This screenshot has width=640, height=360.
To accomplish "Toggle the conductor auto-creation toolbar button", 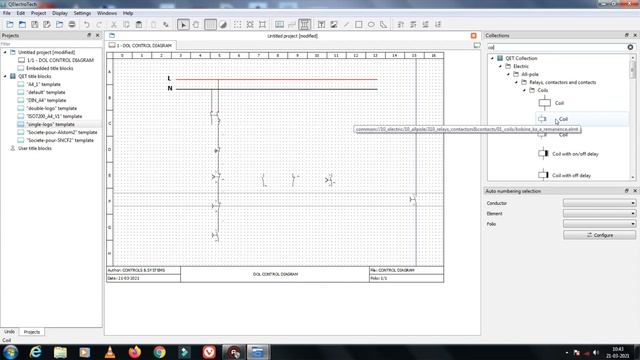I will (304, 24).
